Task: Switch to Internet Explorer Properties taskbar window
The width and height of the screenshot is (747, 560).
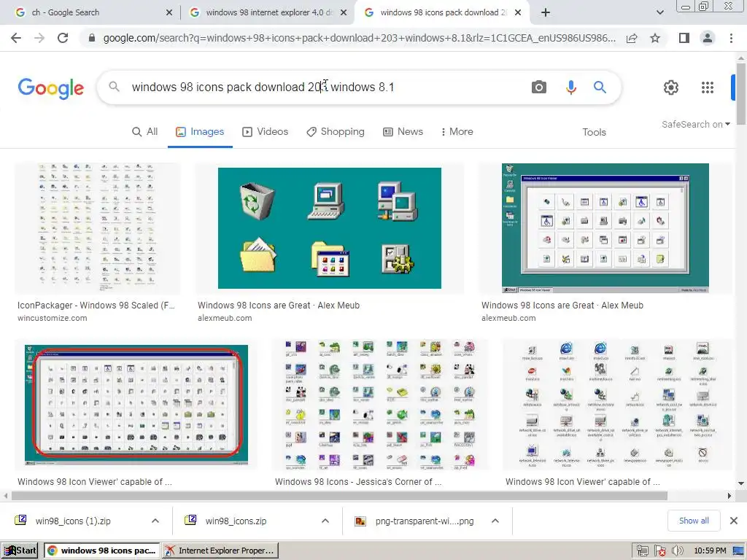Action: coord(220,551)
